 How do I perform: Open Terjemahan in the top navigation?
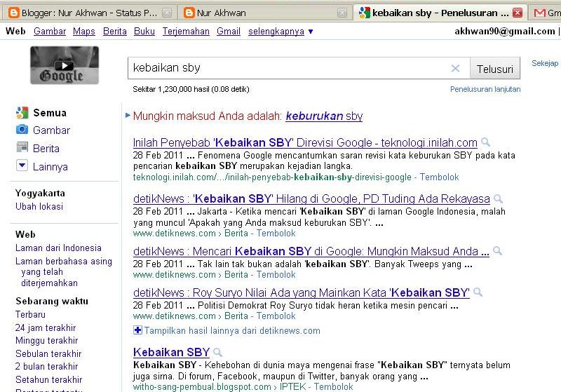click(186, 32)
